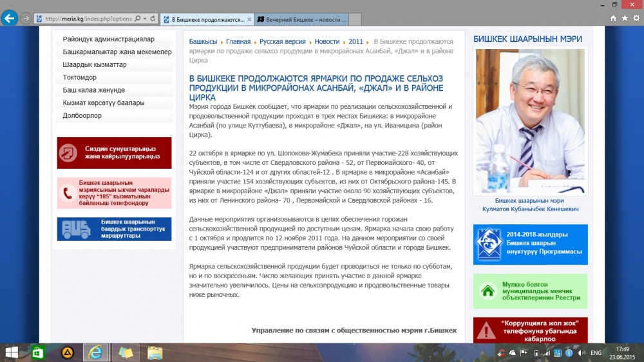
Task: Click the ENG language indicator
Action: point(596,353)
